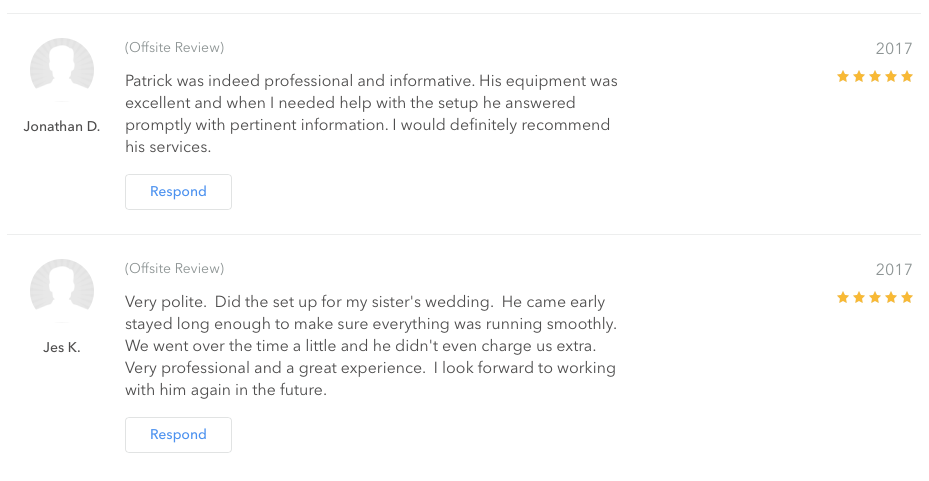The width and height of the screenshot is (929, 481).
Task: Respond to Jes K.'s review
Action: pos(178,435)
